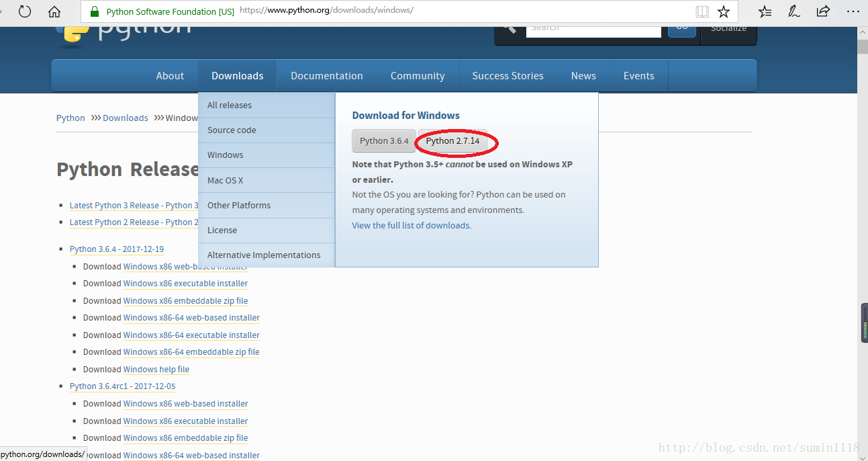Click the green lock security icon
Viewport: 868px width, 461px height.
[94, 11]
